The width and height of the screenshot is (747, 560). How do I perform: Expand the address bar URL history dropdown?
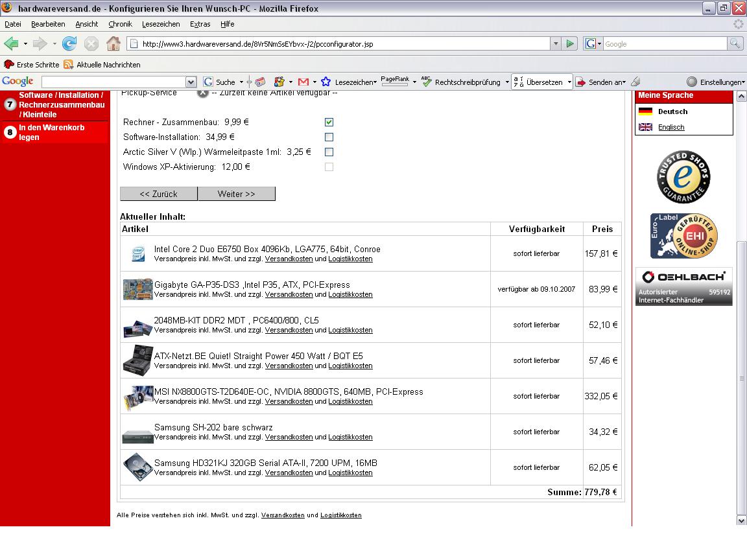(556, 44)
